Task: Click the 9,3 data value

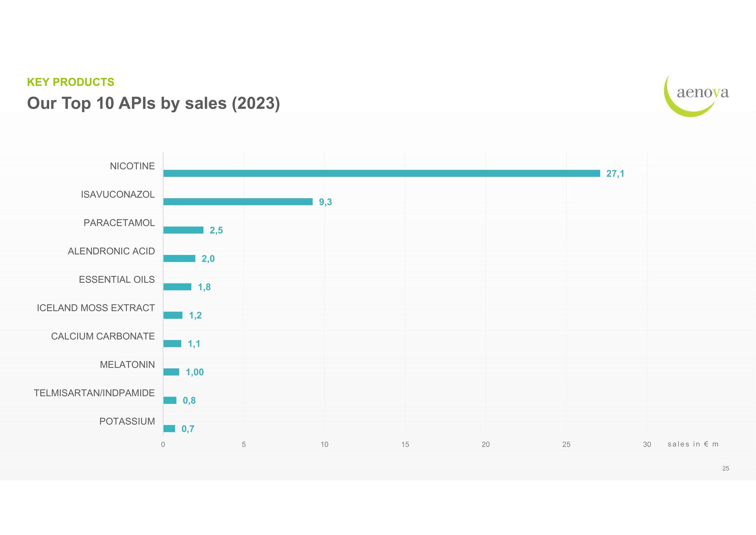Action: (325, 202)
